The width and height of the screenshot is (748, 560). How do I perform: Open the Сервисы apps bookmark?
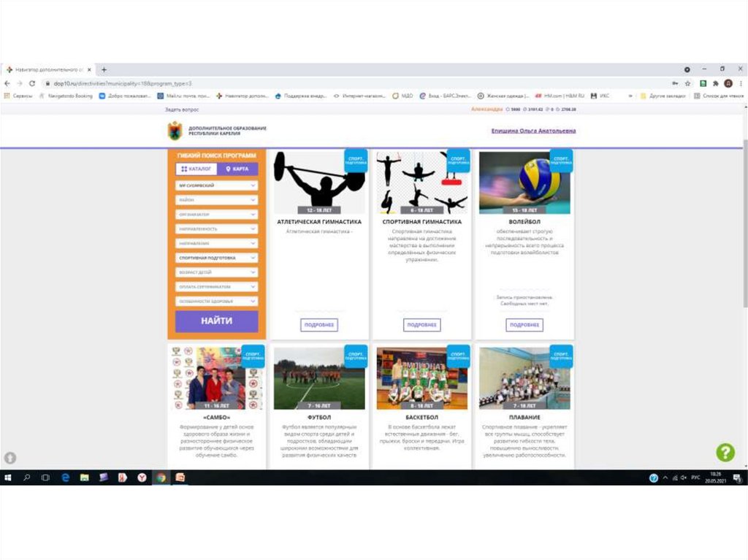[x=18, y=96]
